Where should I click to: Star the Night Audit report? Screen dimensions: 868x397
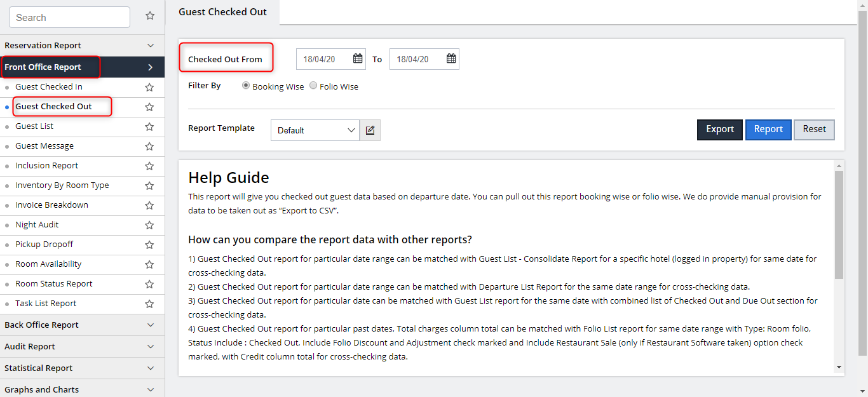pyautogui.click(x=149, y=225)
